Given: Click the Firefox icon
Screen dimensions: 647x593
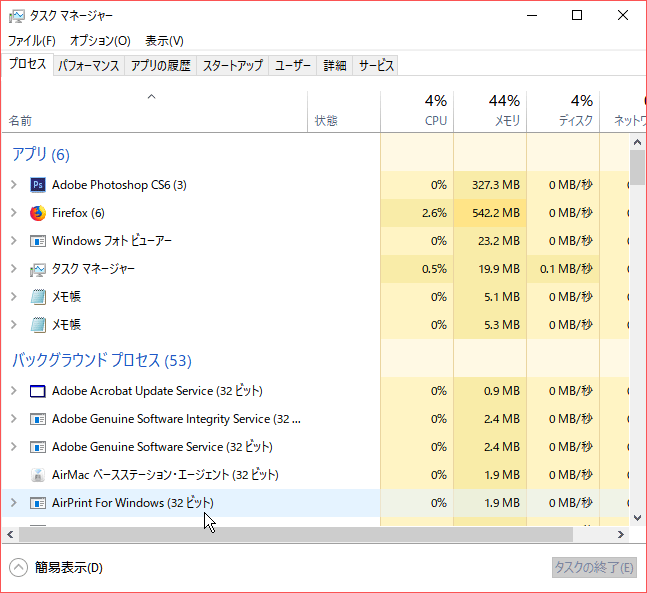Looking at the screenshot, I should pos(38,213).
